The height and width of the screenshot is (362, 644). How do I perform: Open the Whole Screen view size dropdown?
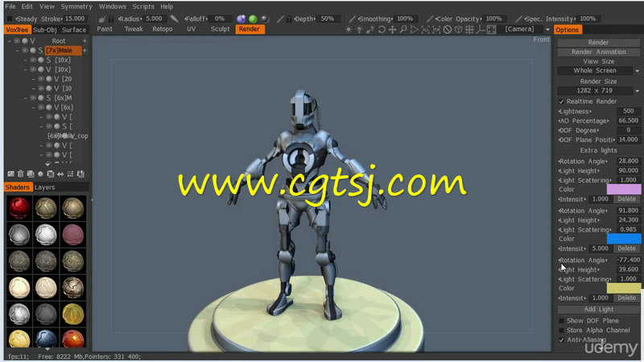(x=638, y=71)
